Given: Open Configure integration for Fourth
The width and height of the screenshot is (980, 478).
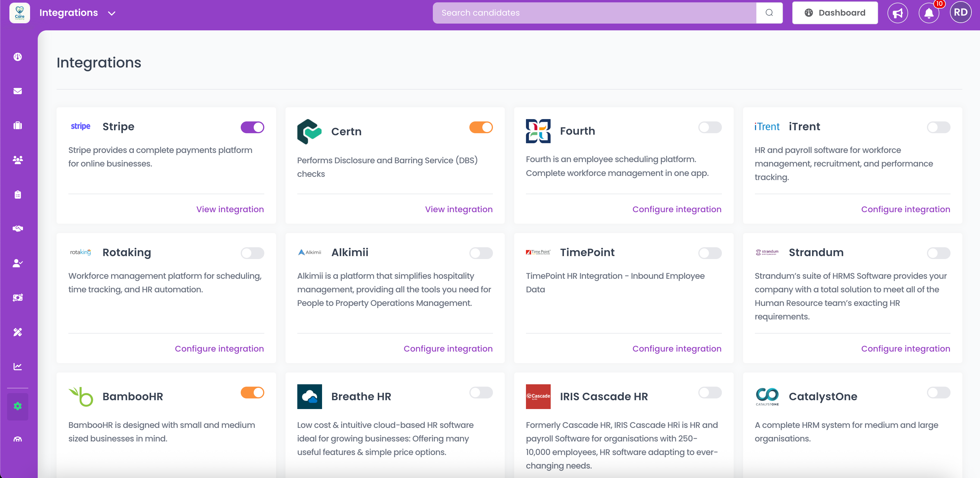Looking at the screenshot, I should (677, 209).
